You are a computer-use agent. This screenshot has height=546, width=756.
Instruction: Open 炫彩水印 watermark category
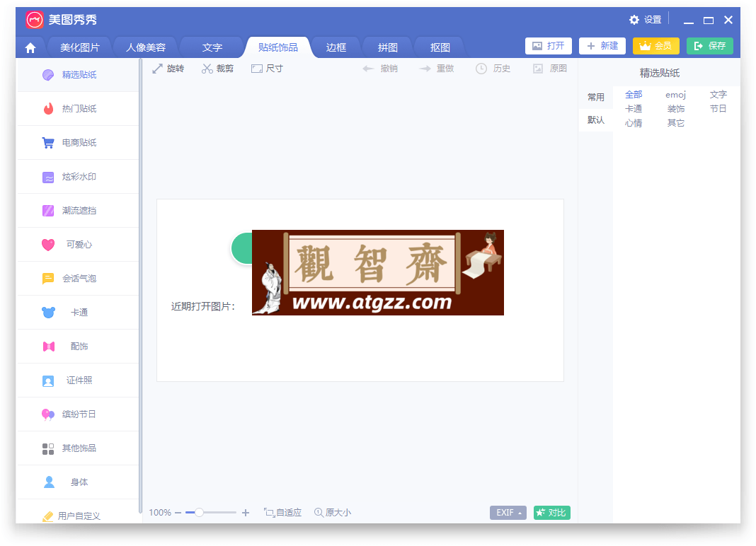(78, 177)
